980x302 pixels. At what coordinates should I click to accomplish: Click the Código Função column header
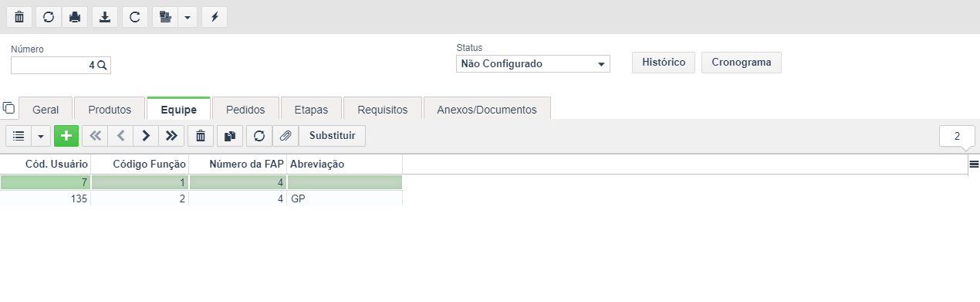140,164
